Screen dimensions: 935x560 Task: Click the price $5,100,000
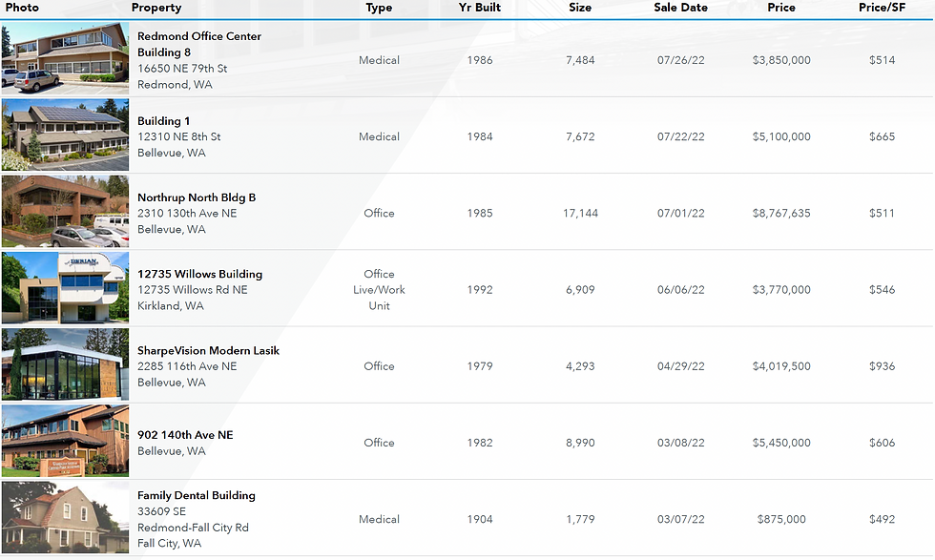click(x=781, y=136)
